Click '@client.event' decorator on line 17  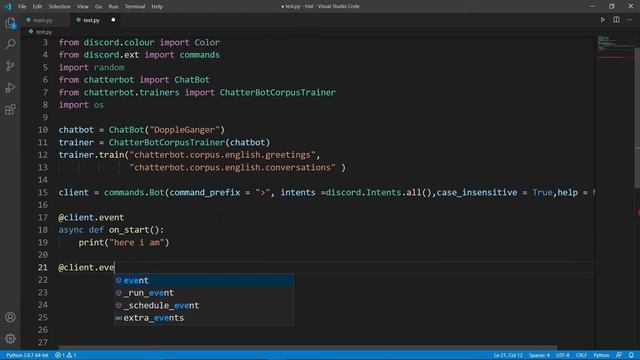(x=91, y=217)
